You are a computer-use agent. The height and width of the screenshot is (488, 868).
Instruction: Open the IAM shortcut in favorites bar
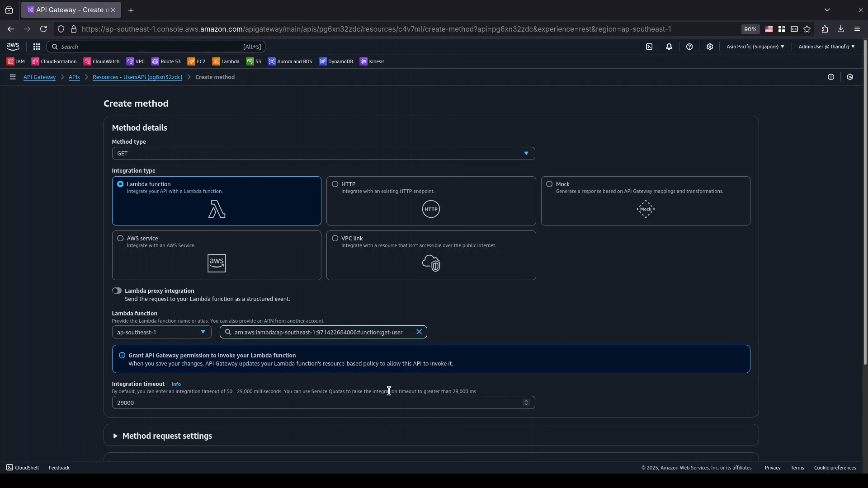click(16, 61)
